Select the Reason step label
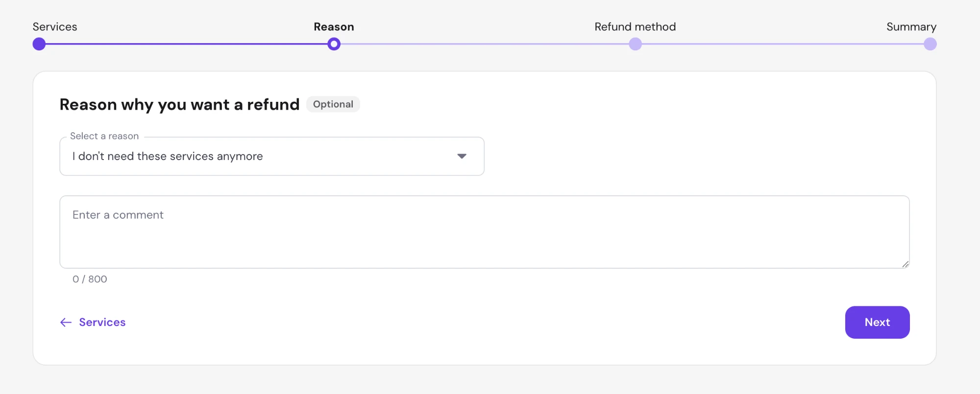The height and width of the screenshot is (394, 980). click(x=334, y=27)
